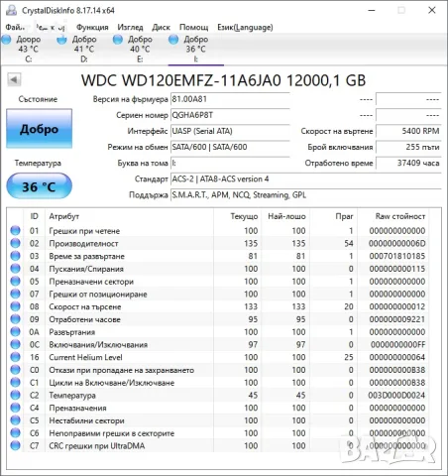Select threshold value 54 in Производителност row
The width and height of the screenshot is (448, 476).
pyautogui.click(x=349, y=243)
